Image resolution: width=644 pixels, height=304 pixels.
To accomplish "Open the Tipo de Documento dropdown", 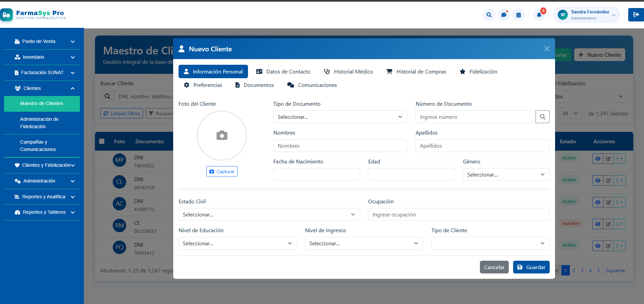I will coord(340,117).
